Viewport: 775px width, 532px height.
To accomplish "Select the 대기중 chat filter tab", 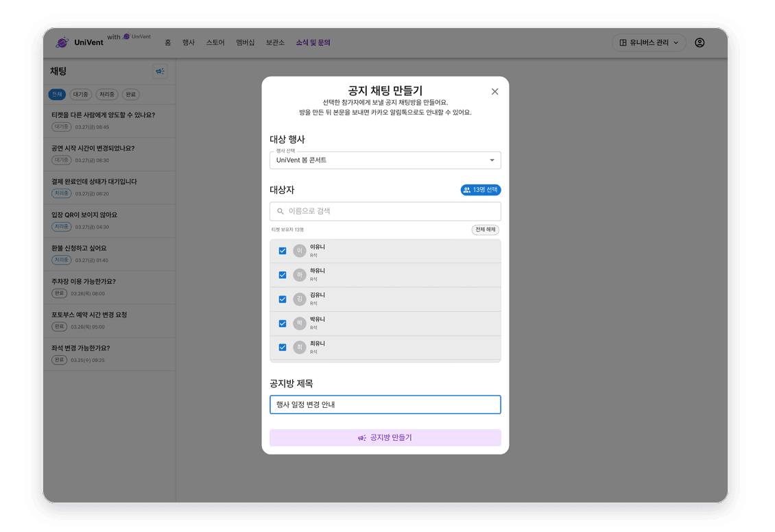I will tap(80, 95).
